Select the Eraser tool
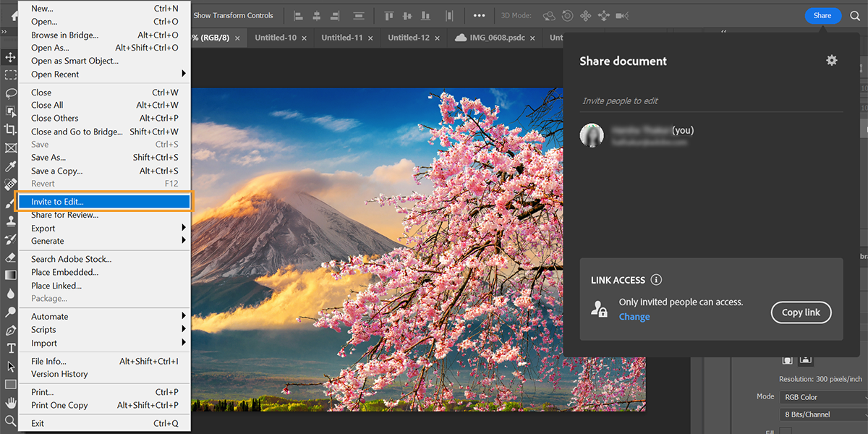The height and width of the screenshot is (434, 868). 10,257
